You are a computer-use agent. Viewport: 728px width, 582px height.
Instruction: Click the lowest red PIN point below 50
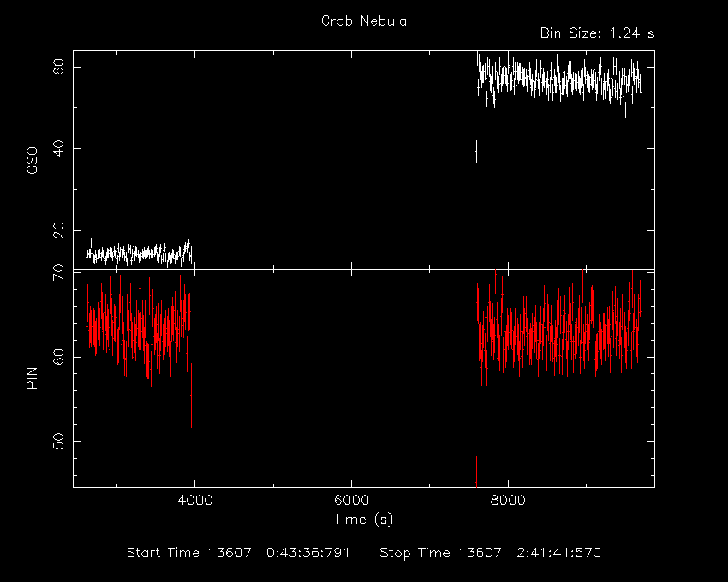tap(476, 472)
